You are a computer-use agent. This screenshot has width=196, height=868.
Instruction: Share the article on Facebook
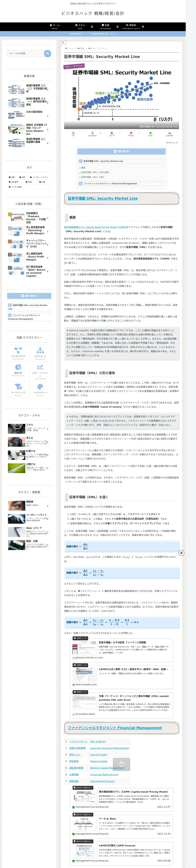point(93,134)
